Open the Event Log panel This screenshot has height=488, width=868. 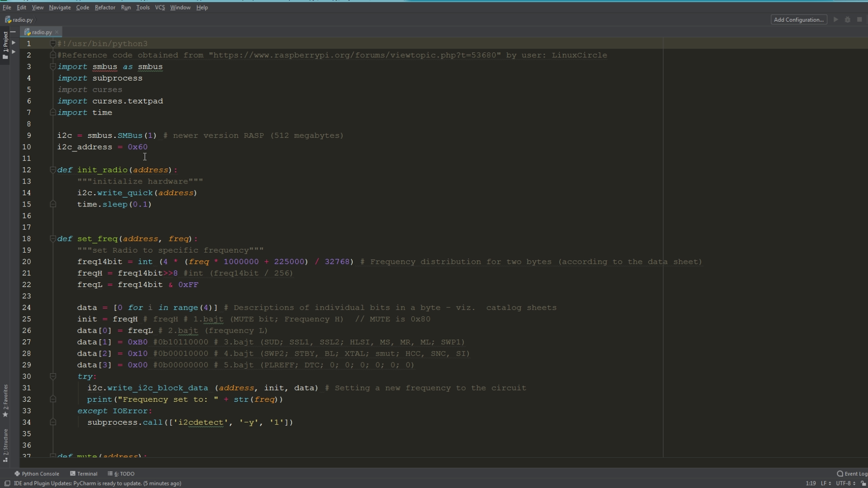point(852,474)
